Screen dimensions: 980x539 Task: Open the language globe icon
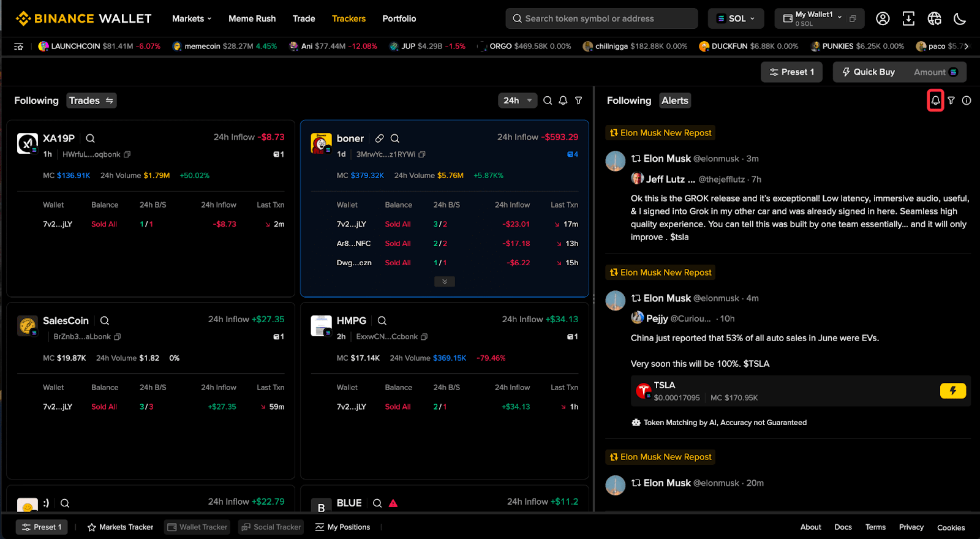(x=934, y=18)
